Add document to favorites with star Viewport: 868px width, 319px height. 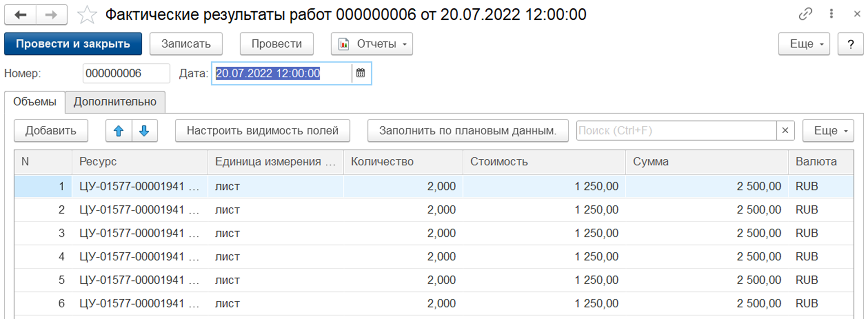tap(86, 15)
